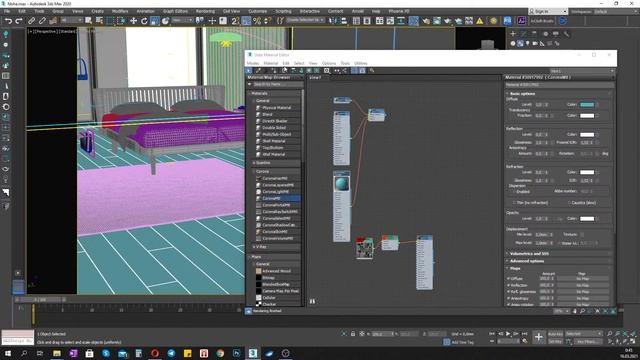Screen dimensions: 640x360
Task: Click the teal Diffuse color swatch
Action: coord(587,104)
